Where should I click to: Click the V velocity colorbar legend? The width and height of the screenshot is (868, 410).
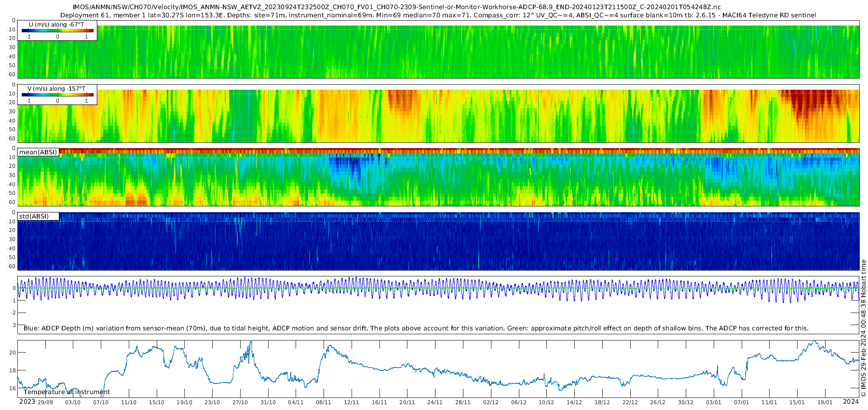click(57, 95)
